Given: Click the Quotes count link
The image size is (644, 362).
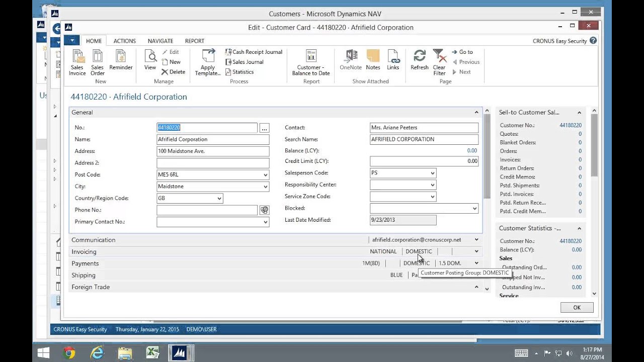Looking at the screenshot, I should pos(580,134).
